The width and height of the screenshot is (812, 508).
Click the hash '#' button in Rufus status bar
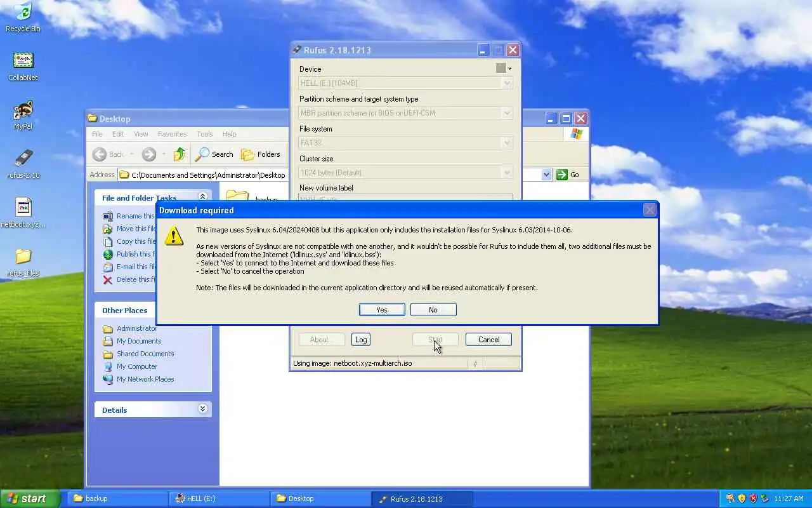[x=475, y=364]
